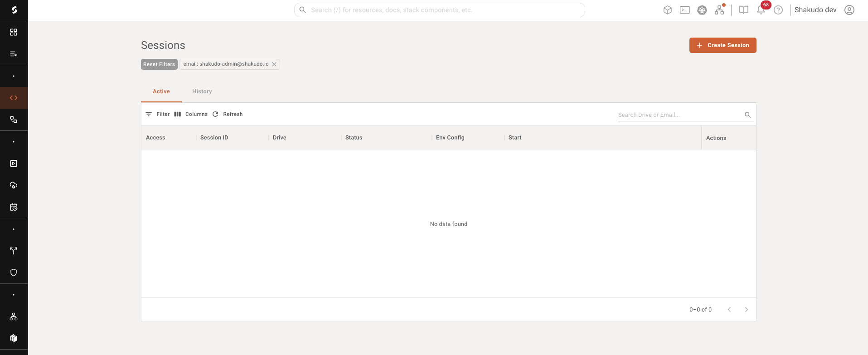Screen dimensions: 868x355
Task: Open the network hierarchy sidebar icon
Action: click(14, 317)
